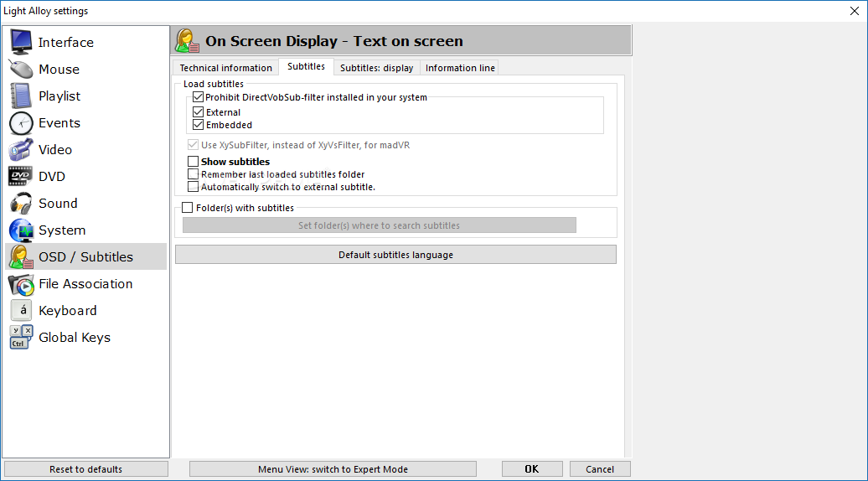This screenshot has width=868, height=481.
Task: Select Interface label in sidebar
Action: [x=66, y=42]
